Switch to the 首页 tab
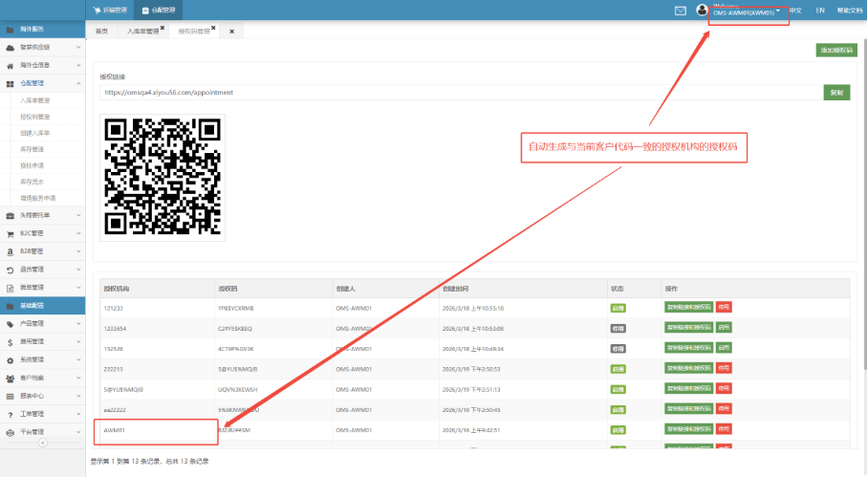 point(100,32)
